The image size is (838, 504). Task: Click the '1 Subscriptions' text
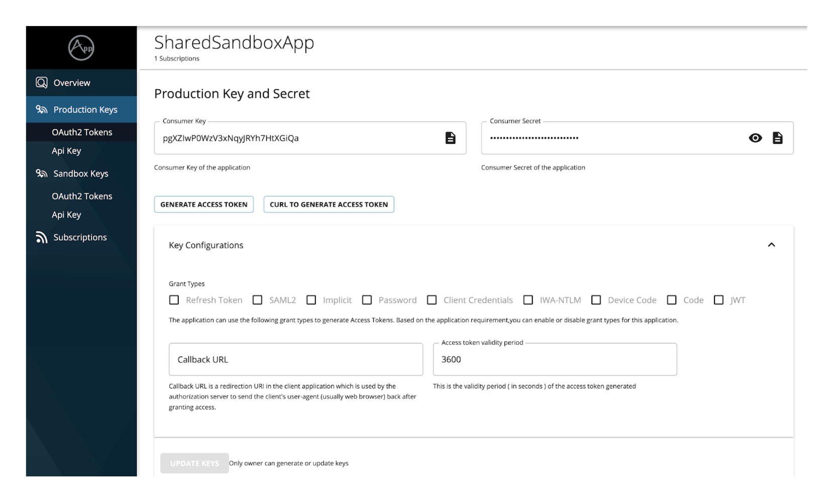[177, 58]
